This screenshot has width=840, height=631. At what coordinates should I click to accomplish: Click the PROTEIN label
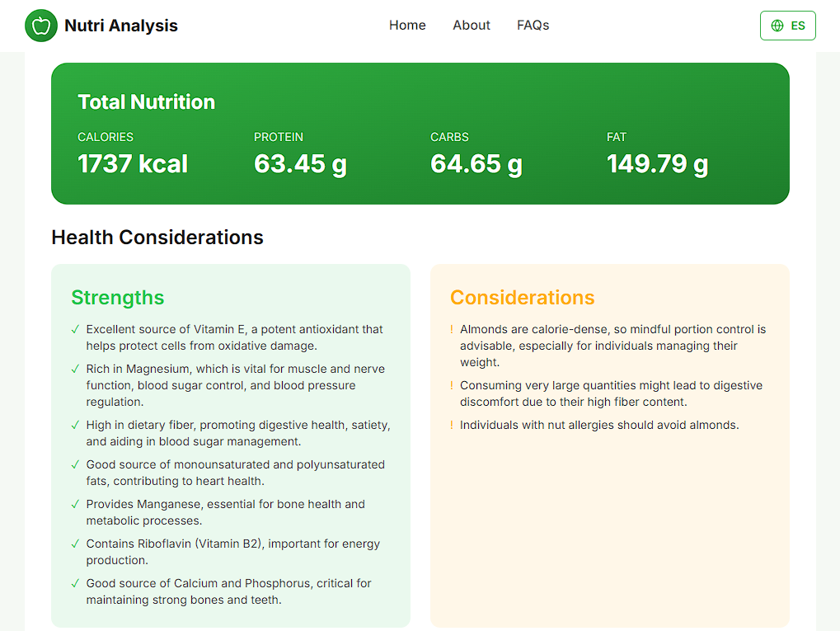coord(279,137)
